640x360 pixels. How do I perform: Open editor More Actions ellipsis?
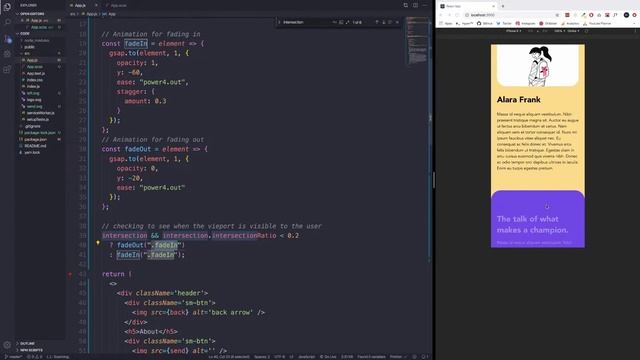click(x=425, y=5)
